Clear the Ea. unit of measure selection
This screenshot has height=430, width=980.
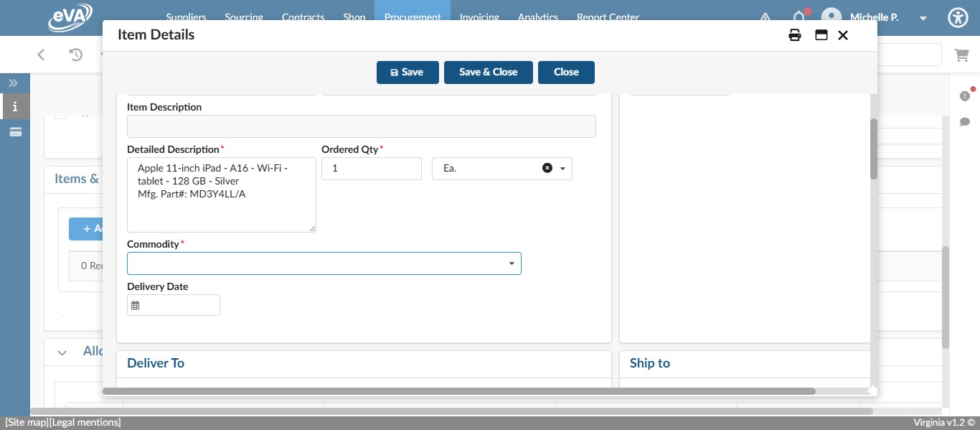pyautogui.click(x=547, y=167)
